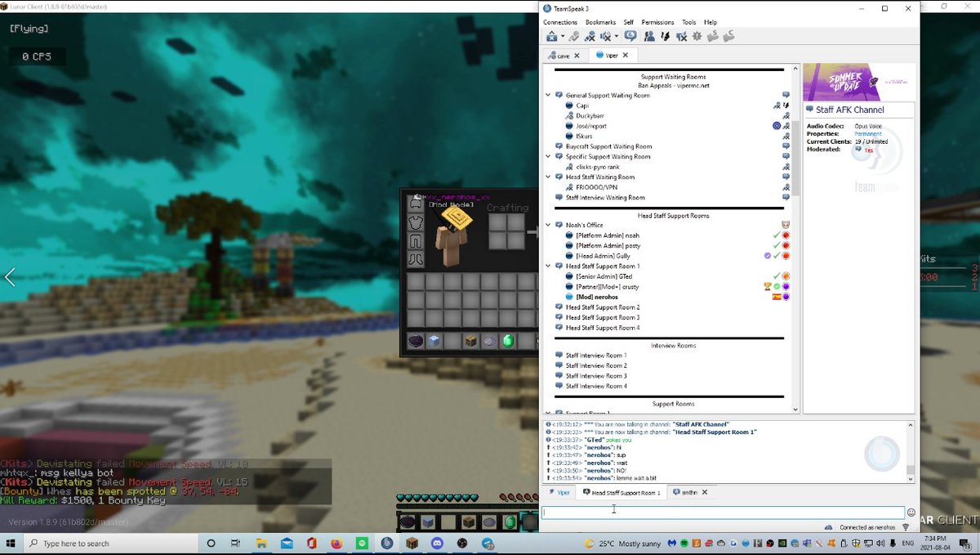The image size is (980, 555).
Task: Click the TeamSpeak chat message input field
Action: [723, 512]
